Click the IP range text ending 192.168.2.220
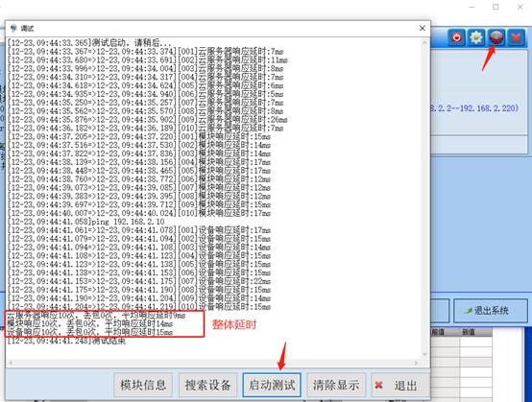 pyautogui.click(x=474, y=108)
